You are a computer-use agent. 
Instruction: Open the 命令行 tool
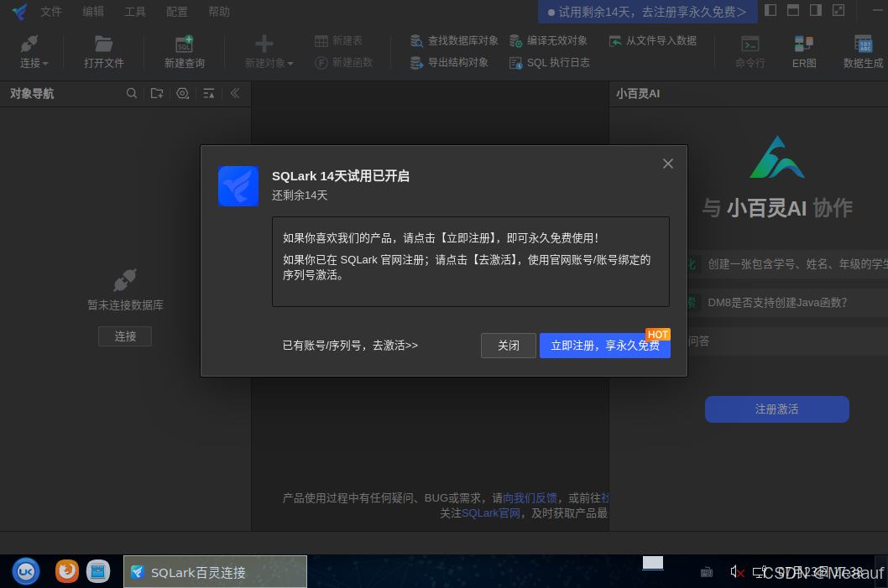(x=750, y=51)
